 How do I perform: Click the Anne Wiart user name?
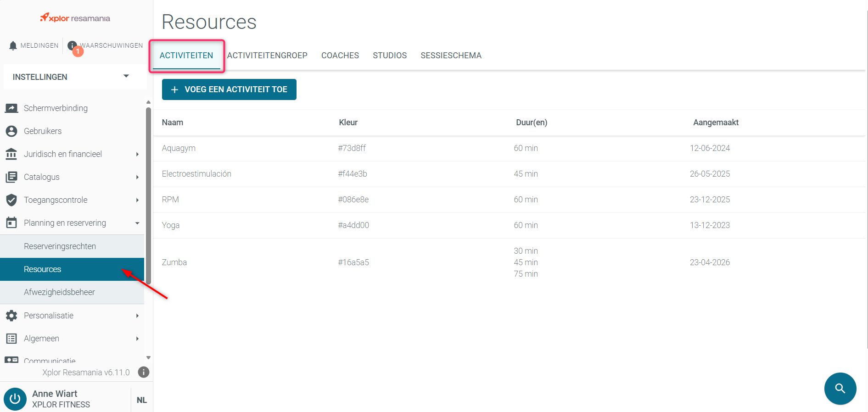pos(55,394)
